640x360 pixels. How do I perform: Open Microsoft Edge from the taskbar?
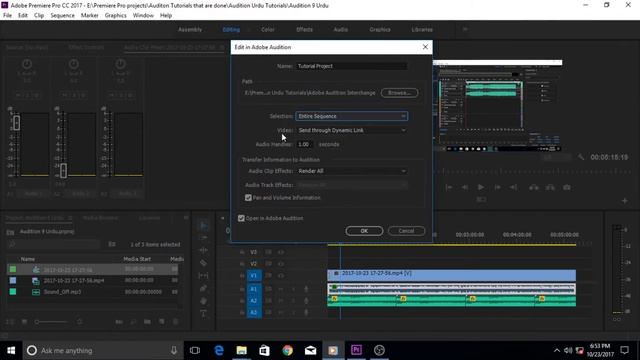coord(219,350)
